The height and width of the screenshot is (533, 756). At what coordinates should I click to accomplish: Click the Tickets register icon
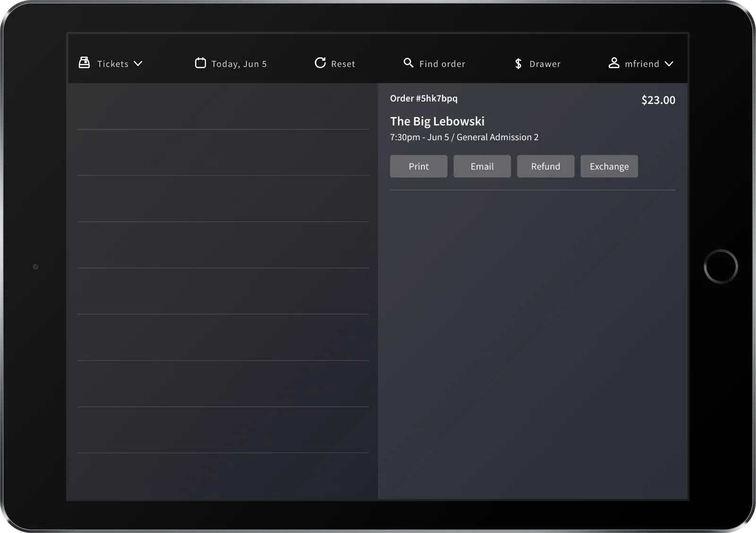point(84,63)
